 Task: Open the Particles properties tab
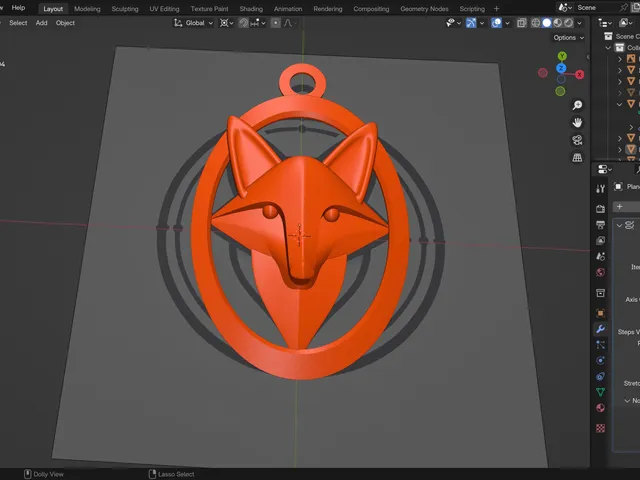click(x=600, y=345)
